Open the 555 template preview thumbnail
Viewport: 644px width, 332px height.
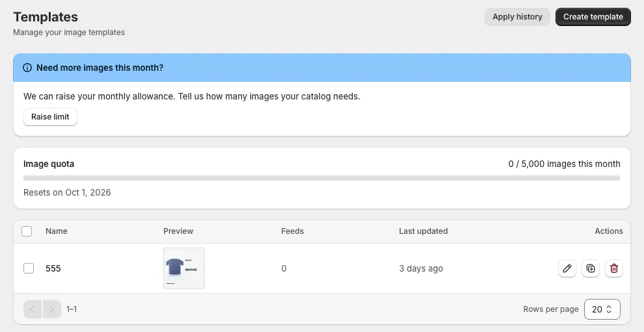pos(184,268)
